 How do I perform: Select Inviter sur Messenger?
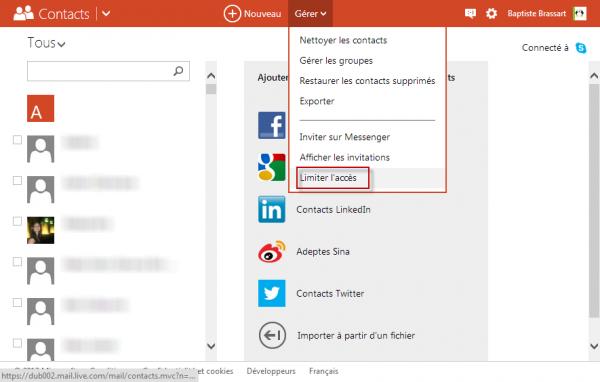(x=344, y=137)
